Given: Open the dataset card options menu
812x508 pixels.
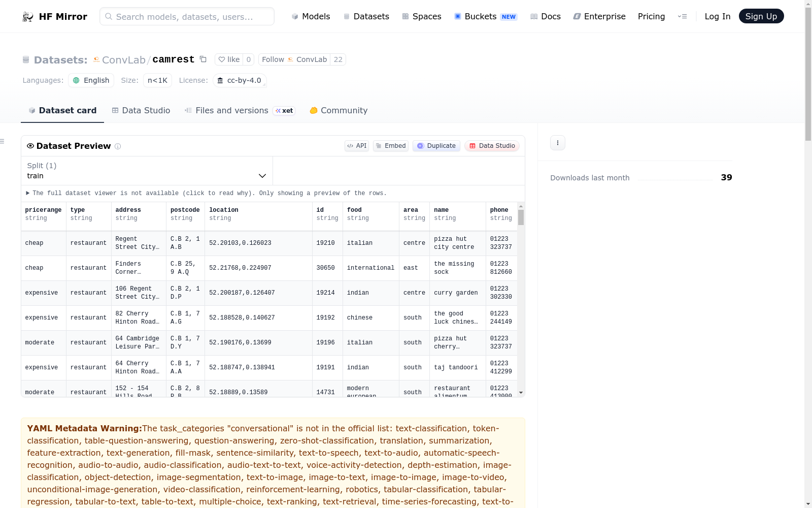Looking at the screenshot, I should [x=558, y=143].
